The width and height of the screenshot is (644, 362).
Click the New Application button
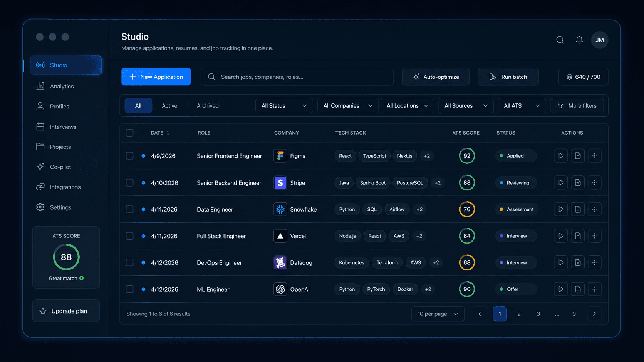point(156,77)
